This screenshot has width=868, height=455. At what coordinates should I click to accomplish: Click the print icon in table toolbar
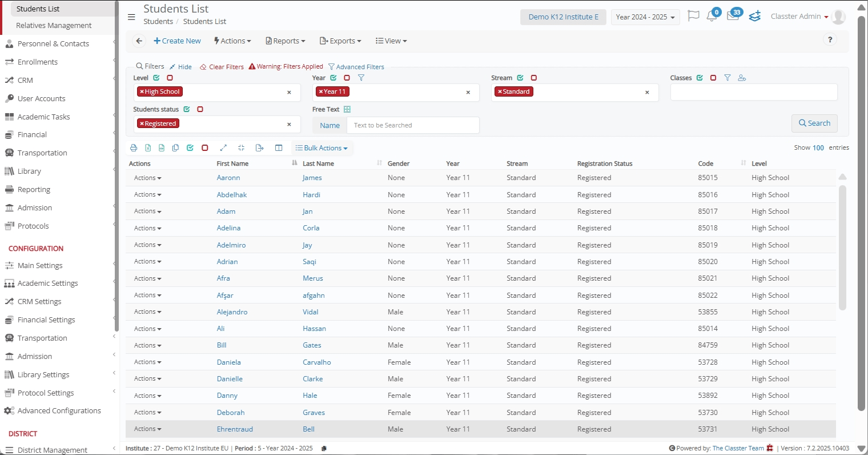point(134,148)
